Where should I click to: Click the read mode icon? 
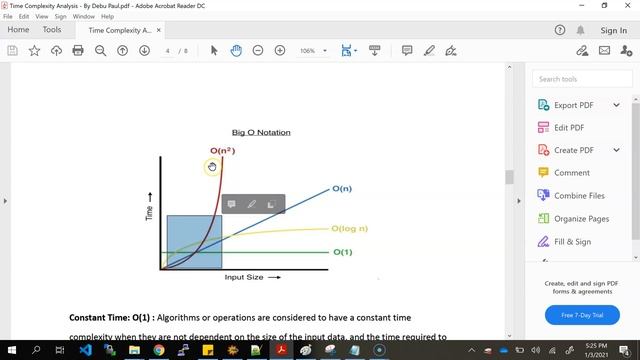tap(374, 51)
